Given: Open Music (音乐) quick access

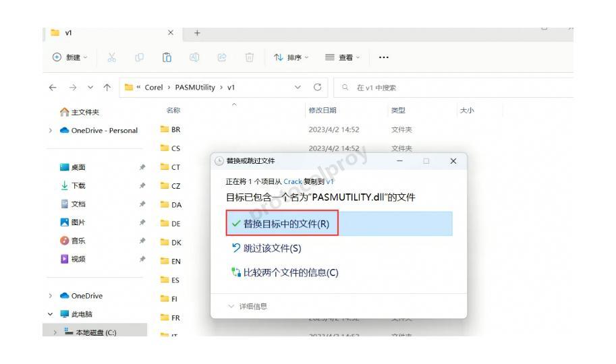Looking at the screenshot, I should pyautogui.click(x=73, y=241).
